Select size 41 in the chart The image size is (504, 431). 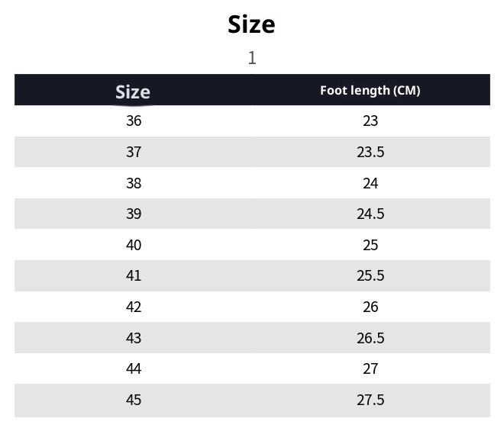(134, 275)
